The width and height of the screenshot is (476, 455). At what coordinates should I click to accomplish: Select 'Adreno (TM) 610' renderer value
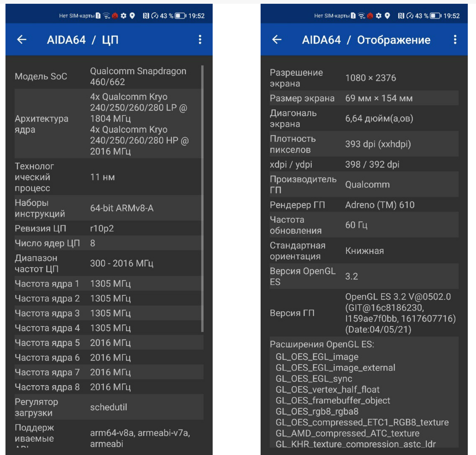pyautogui.click(x=380, y=205)
